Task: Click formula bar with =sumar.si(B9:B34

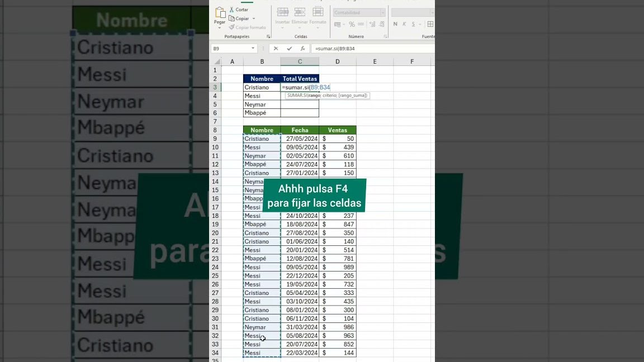Action: point(373,49)
